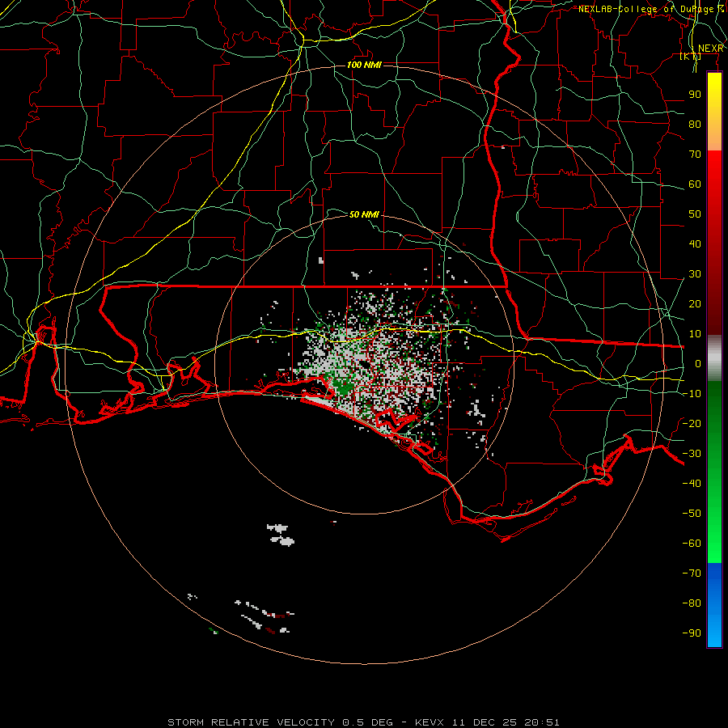Click the "KT" units label above the scale
The height and width of the screenshot is (728, 728).
(x=691, y=56)
